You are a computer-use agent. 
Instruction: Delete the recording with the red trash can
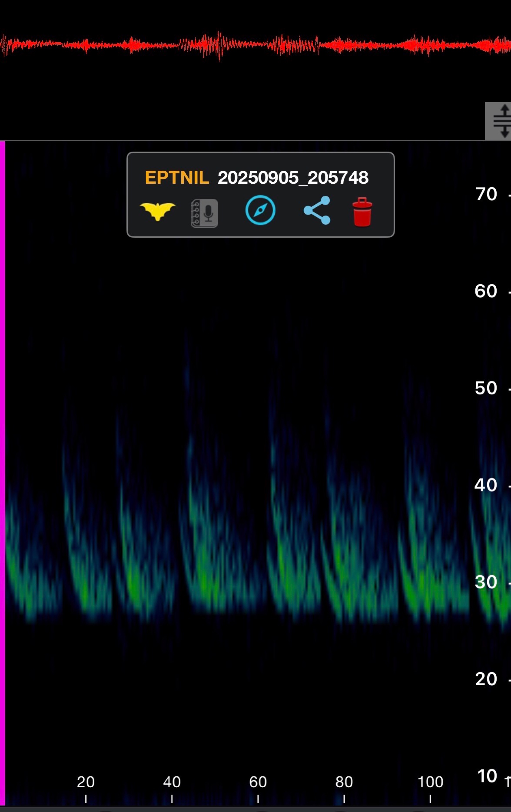click(362, 212)
